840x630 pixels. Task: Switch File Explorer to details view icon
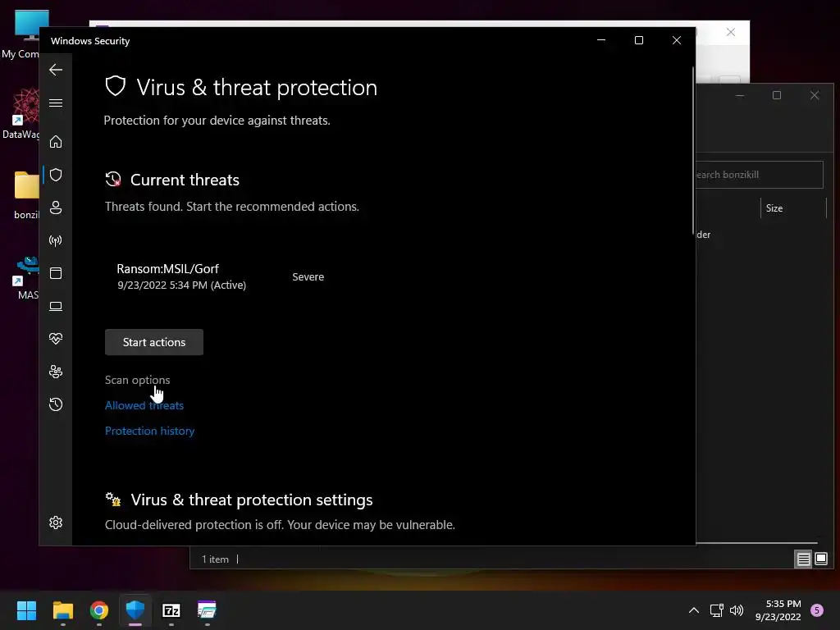pyautogui.click(x=804, y=559)
